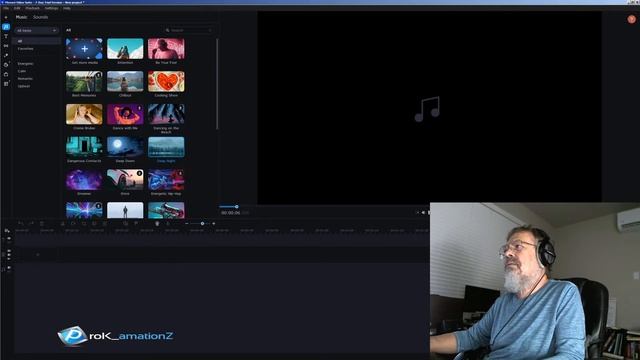Select the Energetic category

click(x=25, y=64)
